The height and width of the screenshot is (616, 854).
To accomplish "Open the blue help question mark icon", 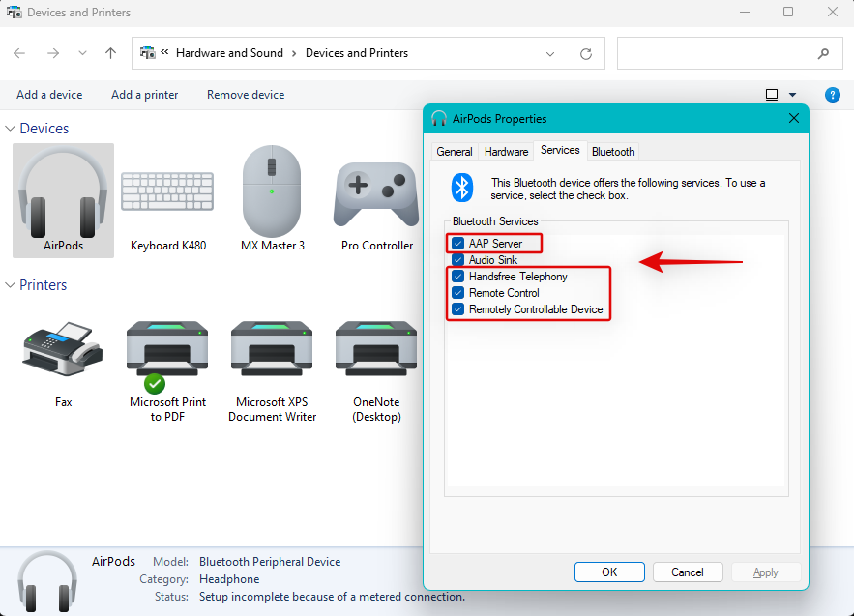I will point(832,95).
